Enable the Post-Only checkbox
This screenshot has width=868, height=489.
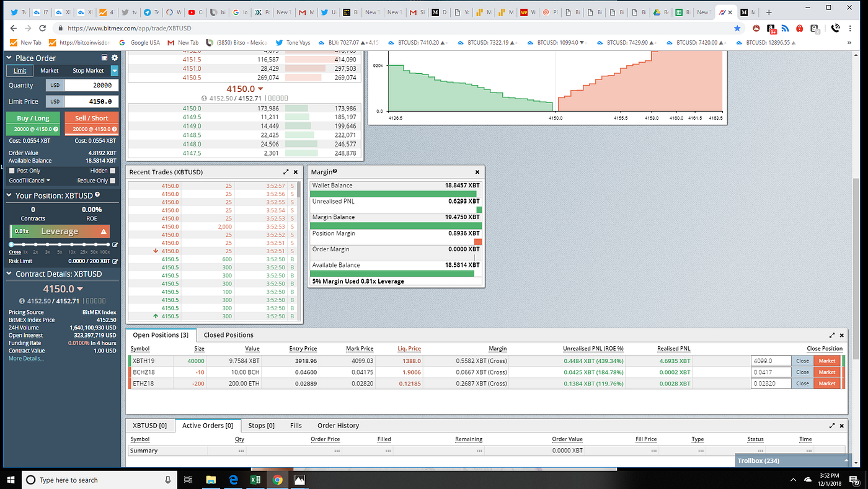12,171
